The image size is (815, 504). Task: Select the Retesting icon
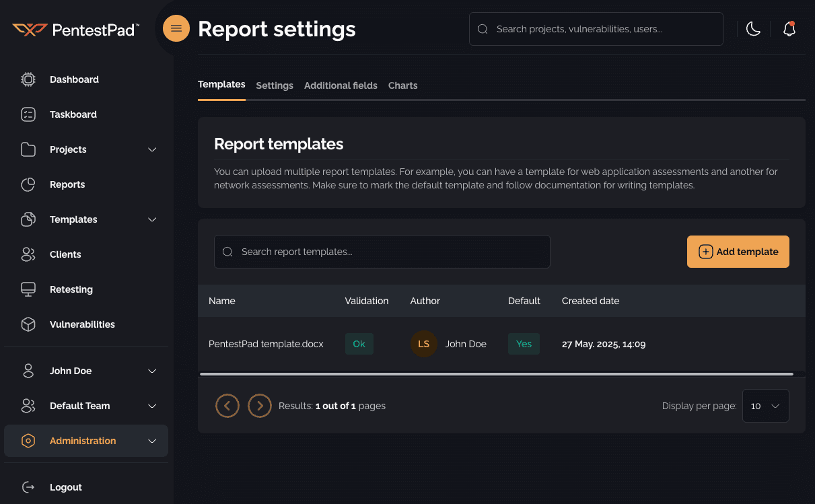coord(28,289)
